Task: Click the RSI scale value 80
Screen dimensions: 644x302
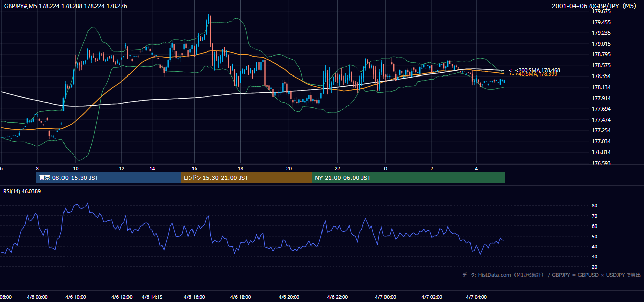Action: (595, 206)
